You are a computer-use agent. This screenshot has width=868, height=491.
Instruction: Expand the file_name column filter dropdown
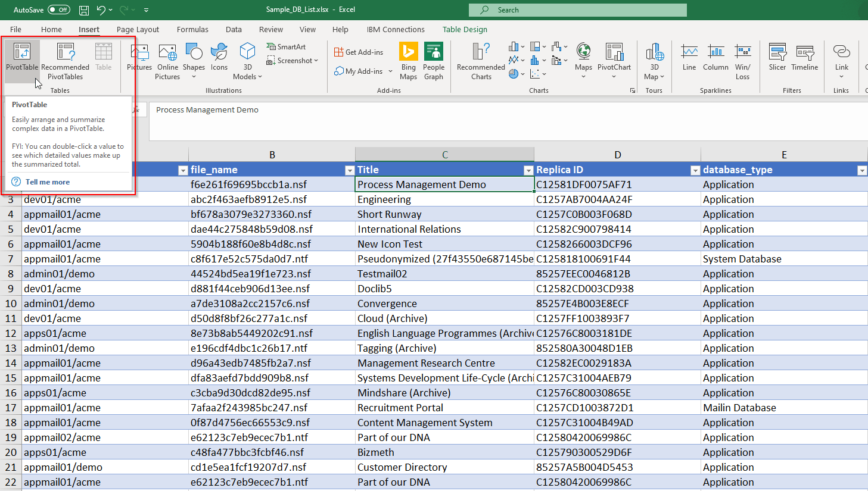(350, 170)
